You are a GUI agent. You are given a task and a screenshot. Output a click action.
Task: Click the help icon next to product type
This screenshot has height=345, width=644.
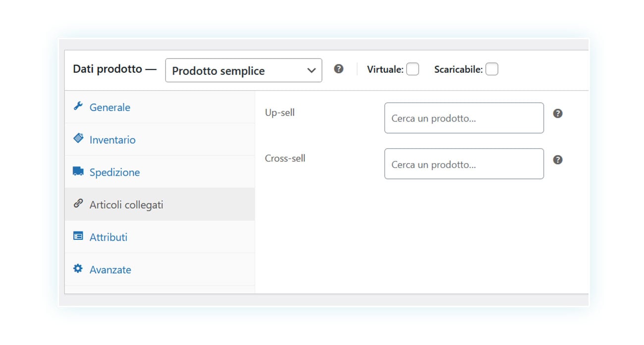pos(339,69)
